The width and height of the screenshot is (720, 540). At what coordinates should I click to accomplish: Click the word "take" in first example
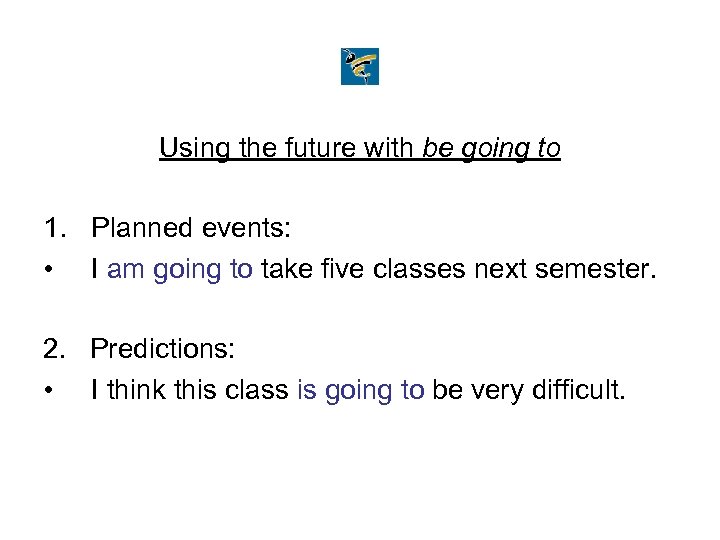point(285,269)
